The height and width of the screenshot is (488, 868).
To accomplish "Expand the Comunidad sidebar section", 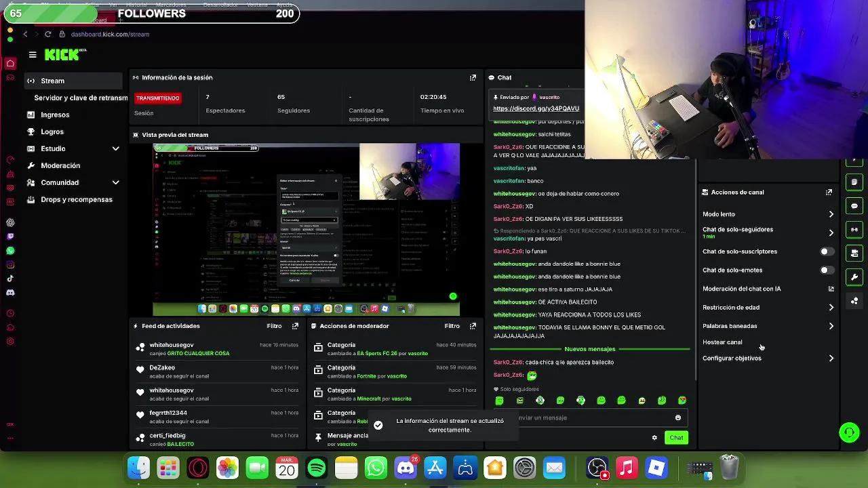I will click(115, 182).
